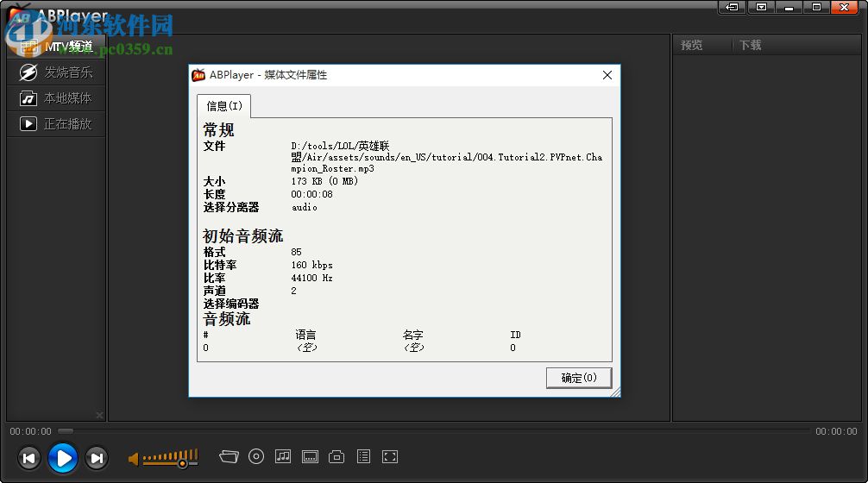The height and width of the screenshot is (483, 868).
Task: Switch to the 预览 tab
Action: [x=691, y=45]
